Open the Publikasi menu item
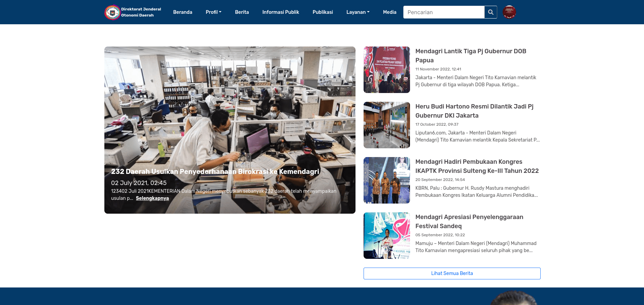Viewport: 644px width, 305px height. tap(323, 12)
